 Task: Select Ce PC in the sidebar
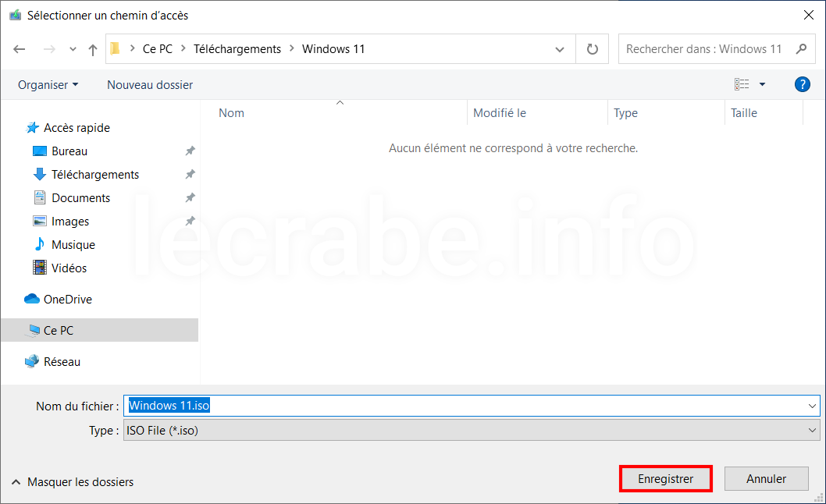[x=100, y=330]
